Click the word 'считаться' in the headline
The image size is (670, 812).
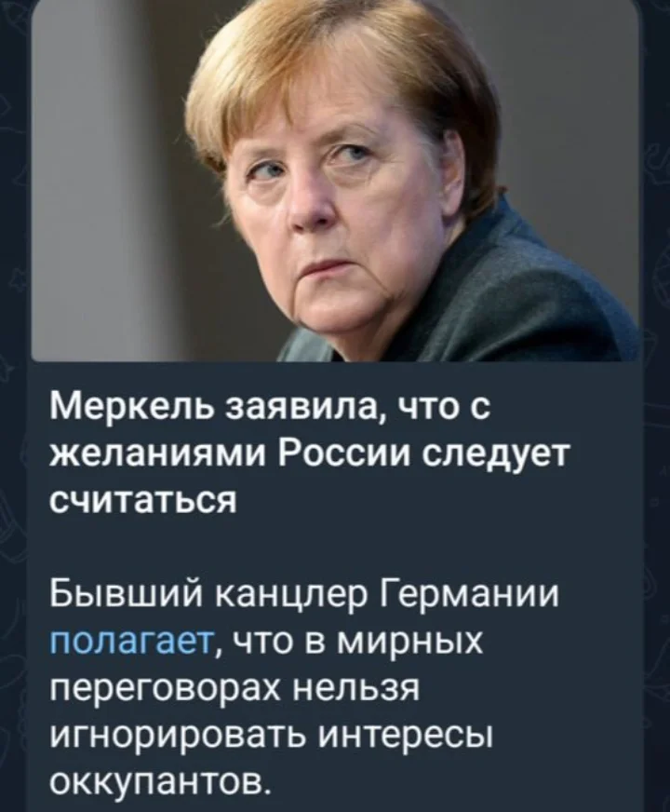(142, 499)
